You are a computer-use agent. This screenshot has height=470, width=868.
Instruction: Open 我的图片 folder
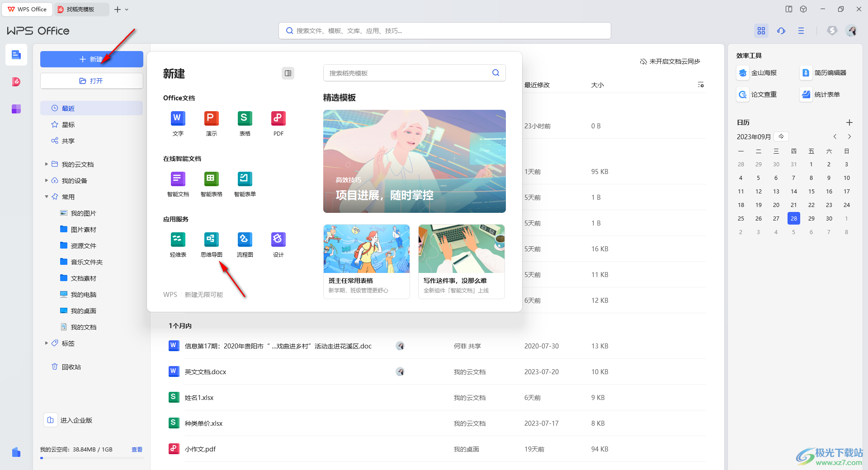pyautogui.click(x=79, y=213)
